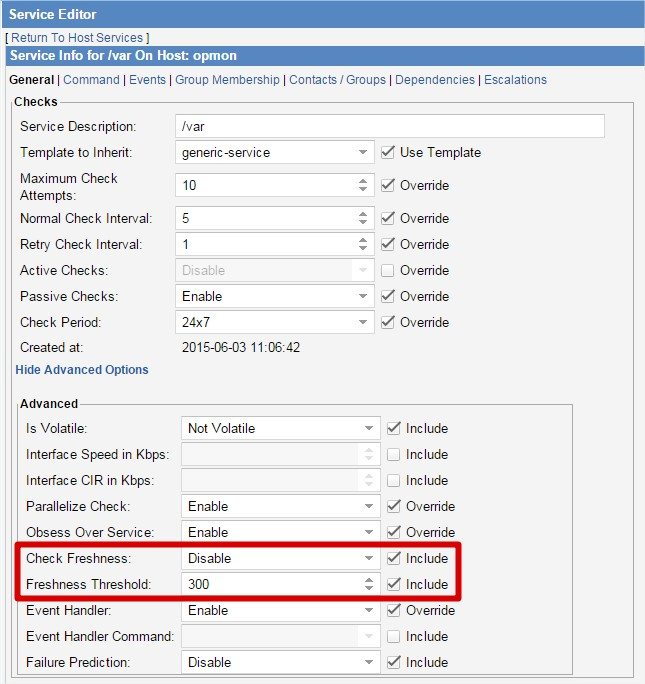Open the Is Volatile dropdown
Image resolution: width=645 pixels, height=684 pixels.
280,428
